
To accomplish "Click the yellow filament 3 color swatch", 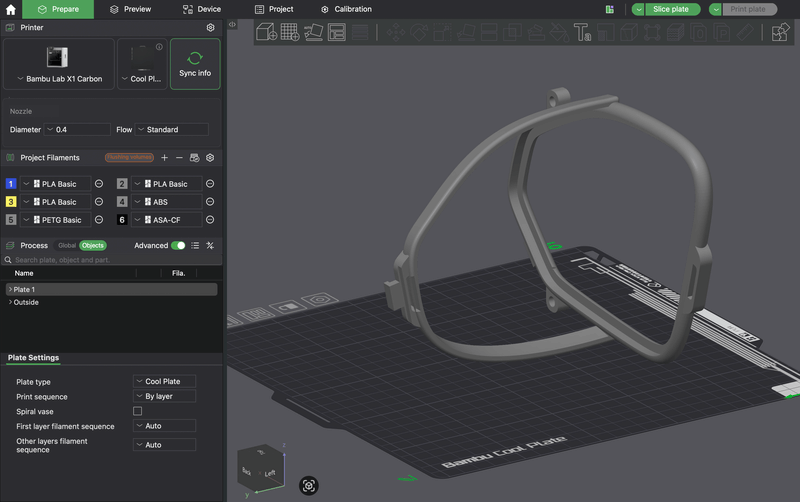I will (x=11, y=202).
